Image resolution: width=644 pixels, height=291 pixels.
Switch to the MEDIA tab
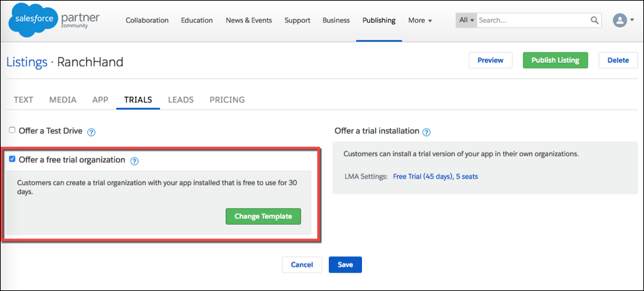coord(63,99)
